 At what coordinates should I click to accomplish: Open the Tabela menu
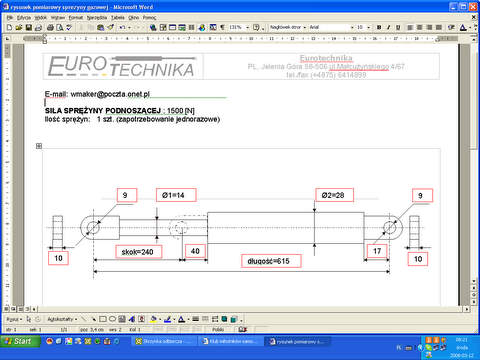tap(118, 17)
